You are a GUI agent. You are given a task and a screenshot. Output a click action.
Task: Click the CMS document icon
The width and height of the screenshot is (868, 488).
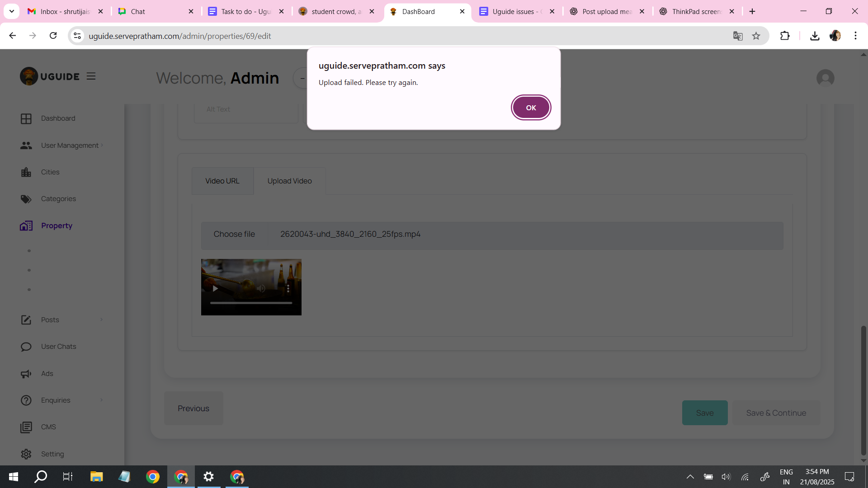[26, 427]
